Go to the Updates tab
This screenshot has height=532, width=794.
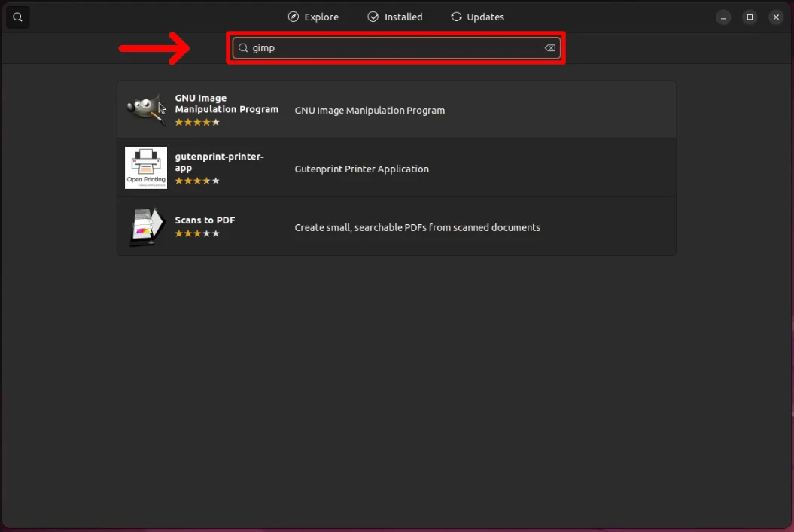477,17
